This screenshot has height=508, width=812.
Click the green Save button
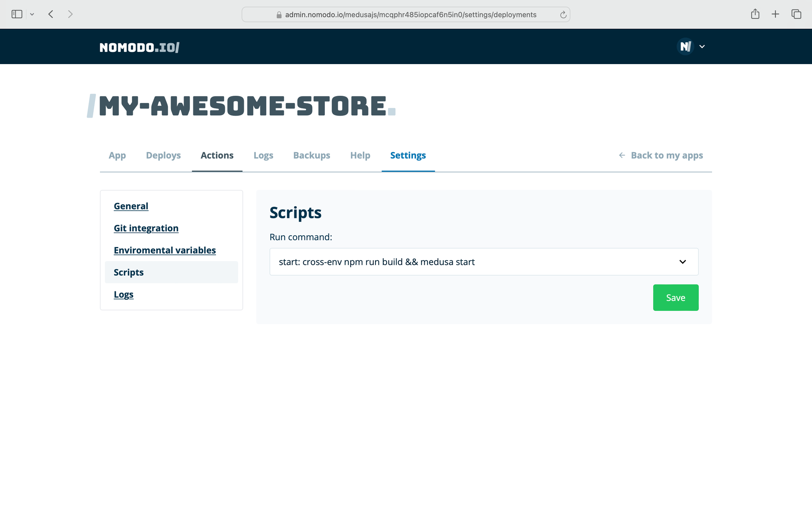click(x=676, y=298)
